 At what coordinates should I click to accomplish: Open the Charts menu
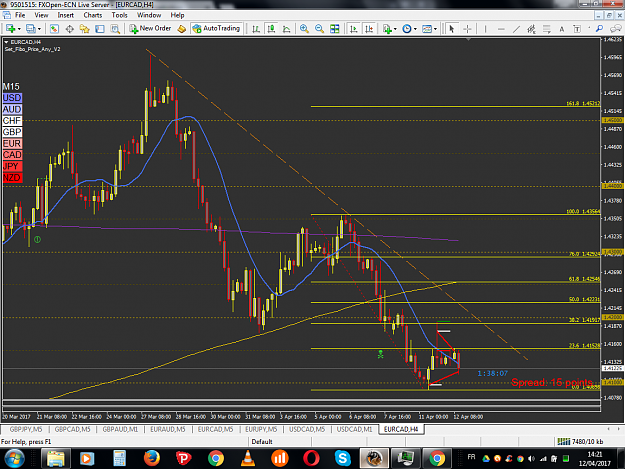click(92, 15)
